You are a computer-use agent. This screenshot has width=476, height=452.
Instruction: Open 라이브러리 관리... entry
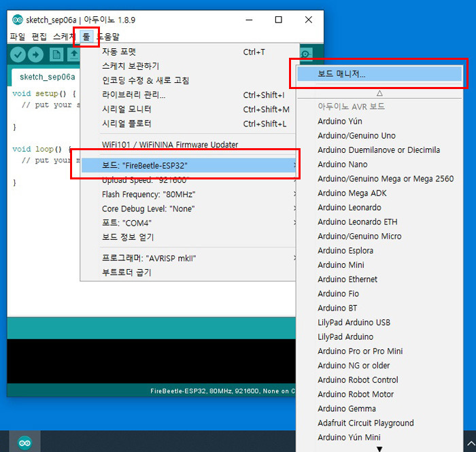click(188, 95)
